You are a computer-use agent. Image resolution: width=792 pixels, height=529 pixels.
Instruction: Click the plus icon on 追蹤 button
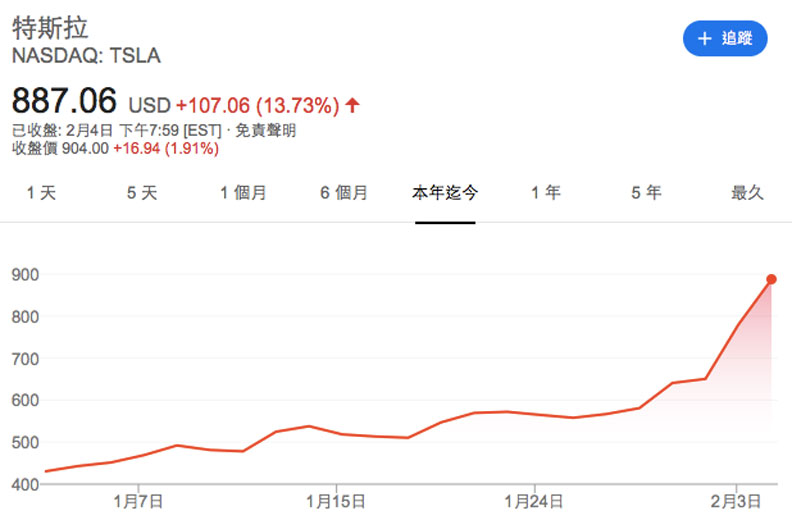pos(705,39)
